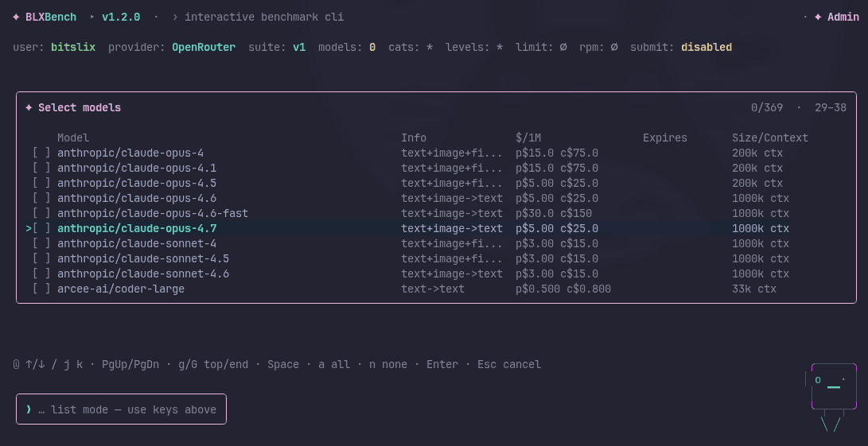This screenshot has height=446, width=868.
Task: Click the sparkle icon beside BLXBench
Action: point(16,17)
